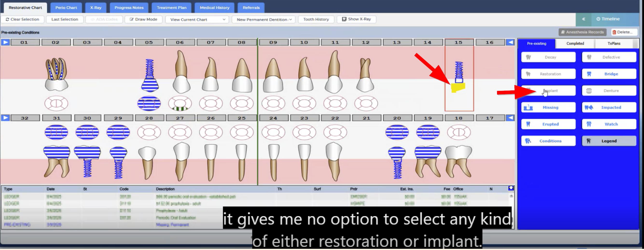
Task: Switch to the Completed side panel tab
Action: [x=575, y=43]
